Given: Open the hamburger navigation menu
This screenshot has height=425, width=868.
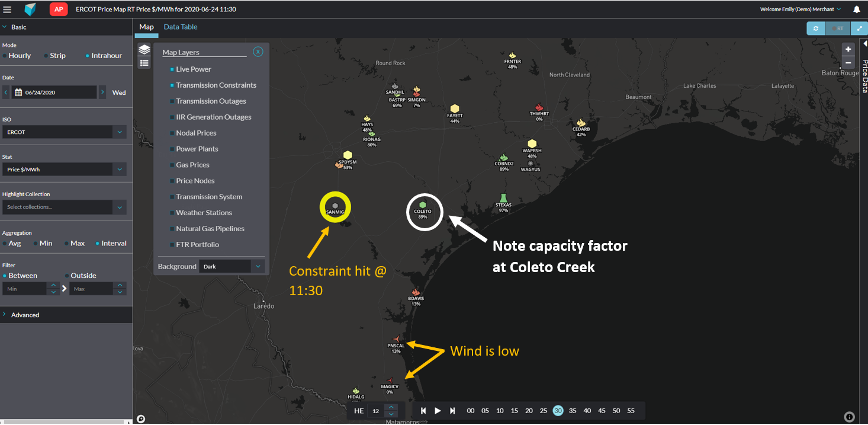Looking at the screenshot, I should click(x=8, y=8).
